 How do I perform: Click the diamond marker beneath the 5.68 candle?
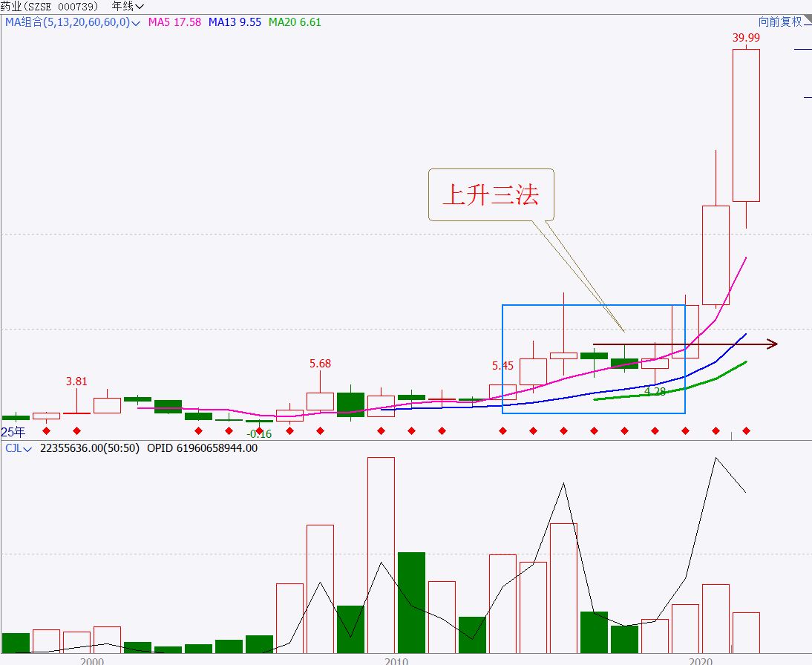[320, 430]
